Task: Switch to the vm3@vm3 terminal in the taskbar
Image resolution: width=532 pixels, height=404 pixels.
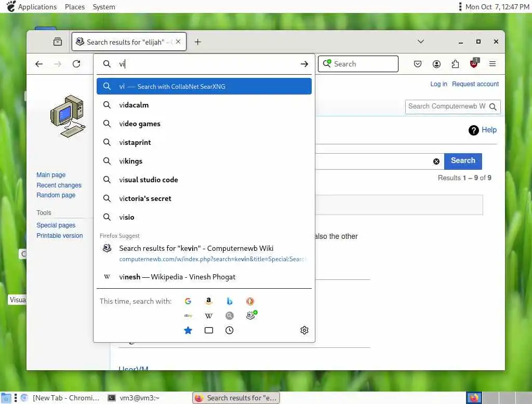Action: [x=134, y=398]
